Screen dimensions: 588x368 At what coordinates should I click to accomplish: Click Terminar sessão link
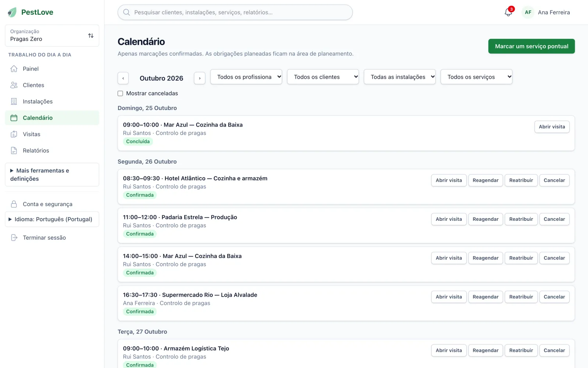click(x=52, y=238)
